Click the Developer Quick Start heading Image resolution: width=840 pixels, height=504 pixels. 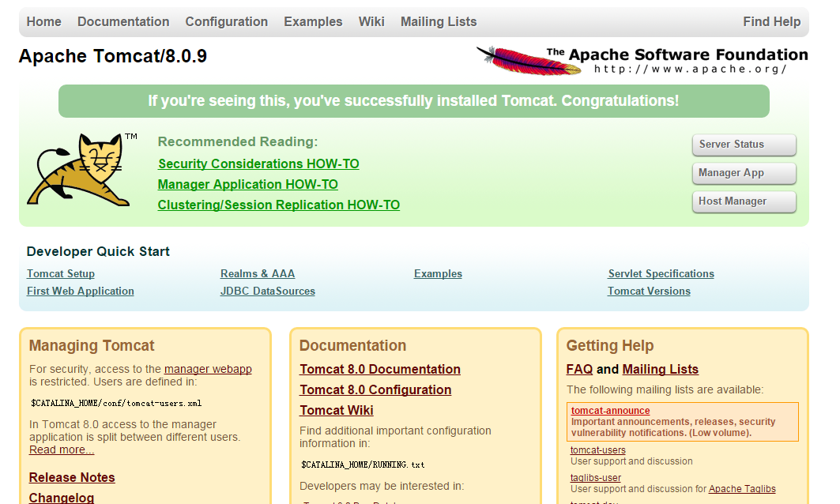click(x=98, y=252)
